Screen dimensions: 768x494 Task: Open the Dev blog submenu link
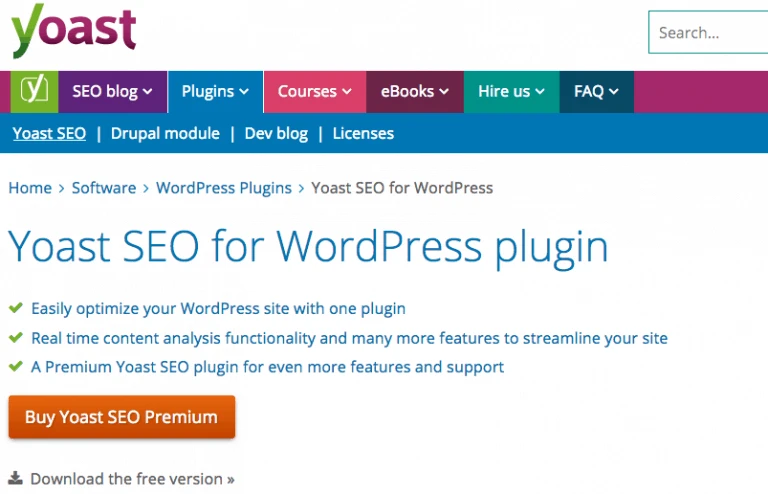tap(276, 133)
